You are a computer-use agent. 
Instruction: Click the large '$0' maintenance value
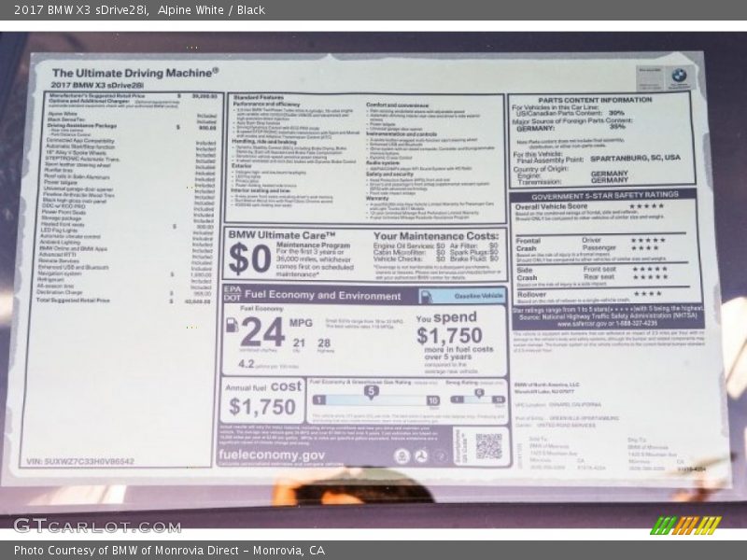pos(249,259)
